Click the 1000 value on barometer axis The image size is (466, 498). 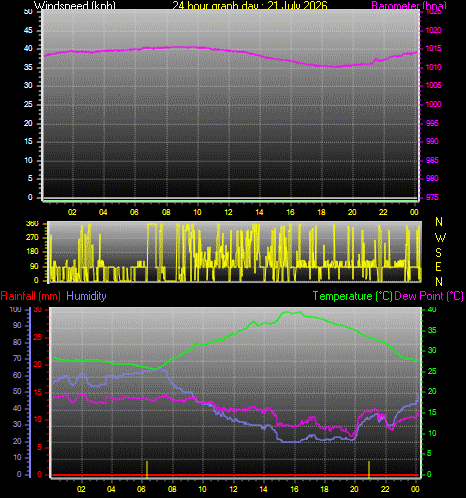pyautogui.click(x=433, y=104)
